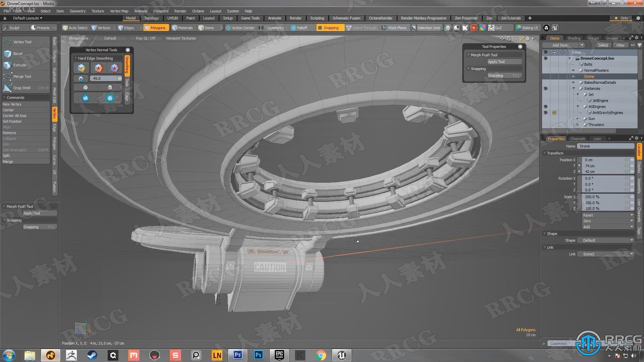Click the Filter button in Items panel
Image resolution: width=644 pixels, height=362 pixels.
620,45
